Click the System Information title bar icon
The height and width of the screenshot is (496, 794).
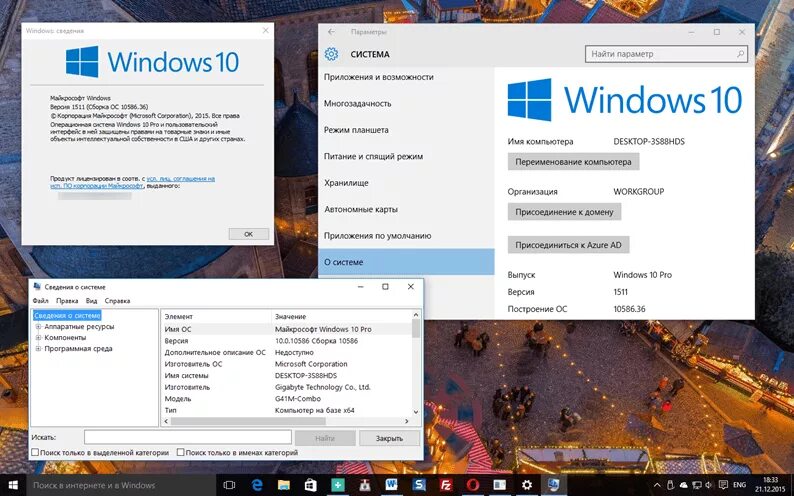coord(37,286)
